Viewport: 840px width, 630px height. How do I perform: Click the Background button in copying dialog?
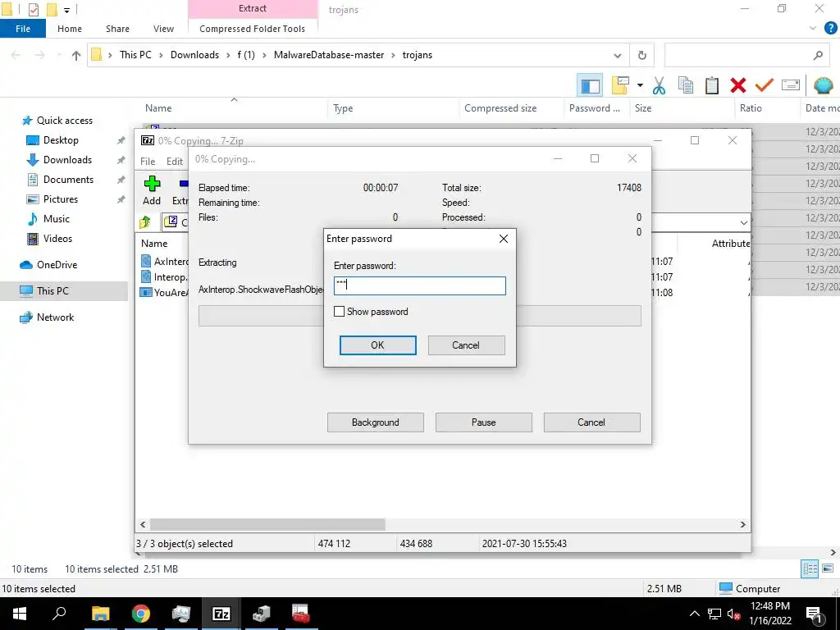click(376, 422)
